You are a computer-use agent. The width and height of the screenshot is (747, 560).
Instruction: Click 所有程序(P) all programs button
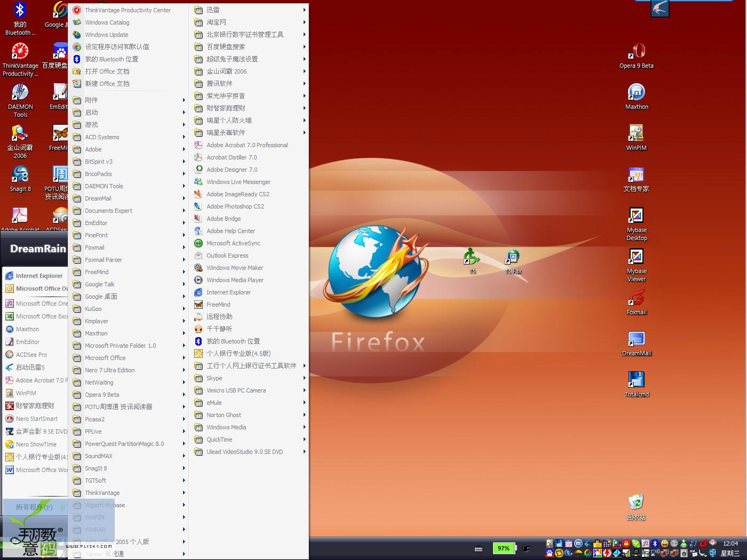(x=36, y=507)
